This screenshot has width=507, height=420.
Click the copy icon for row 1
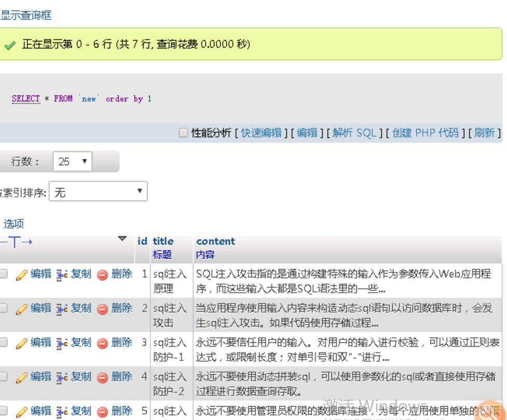tap(62, 275)
